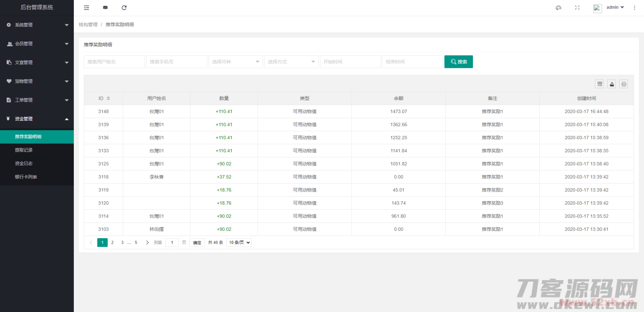Open 提取记录 in the sidebar
644x312 pixels.
(24, 150)
